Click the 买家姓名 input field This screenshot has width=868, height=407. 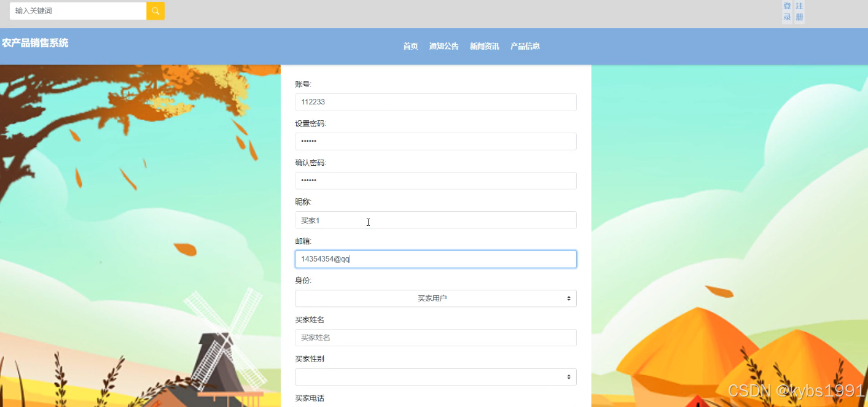[436, 338]
